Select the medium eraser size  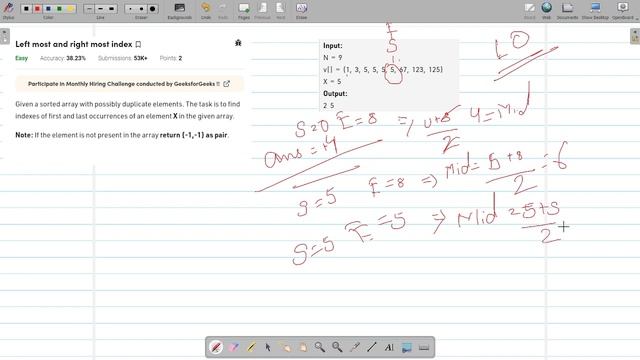click(141, 9)
